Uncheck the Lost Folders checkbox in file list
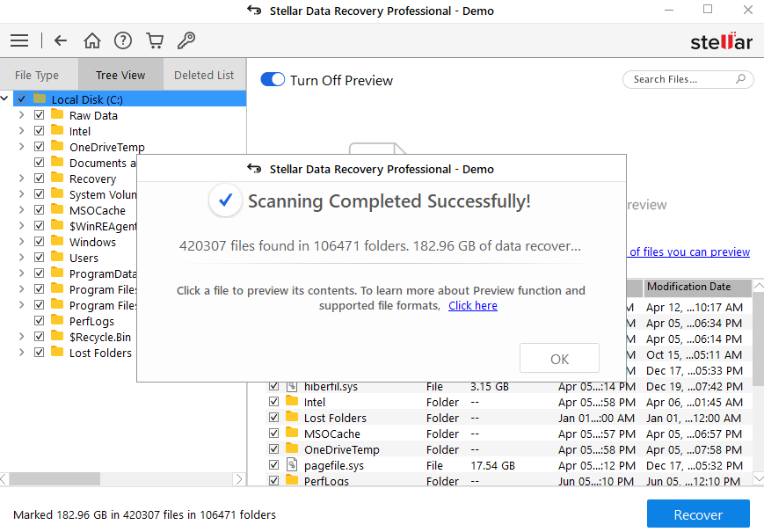The image size is (764, 532). [273, 418]
